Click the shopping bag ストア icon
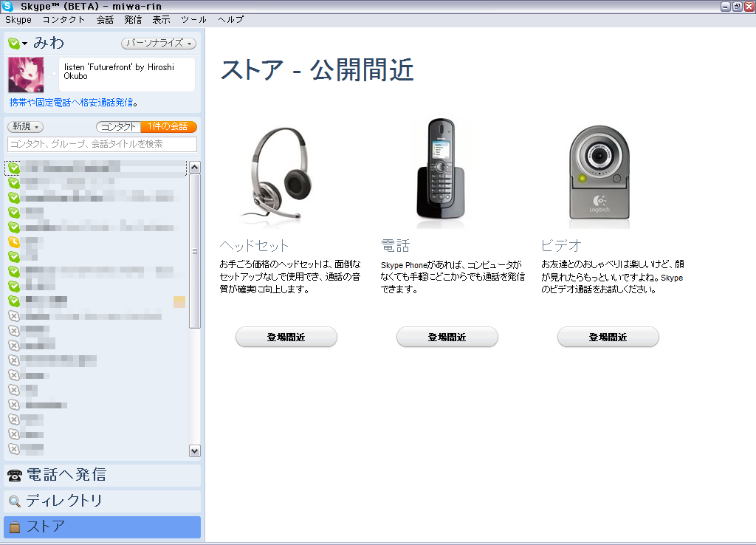Screen dimensions: 756x545 click(x=14, y=527)
